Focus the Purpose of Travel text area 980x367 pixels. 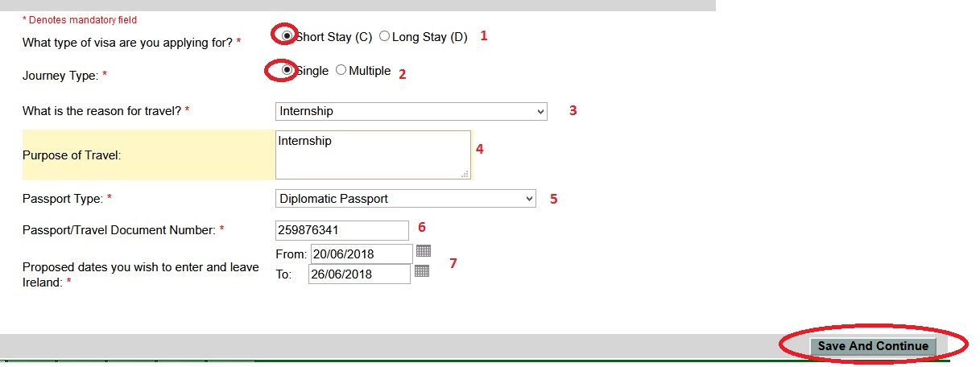point(372,155)
